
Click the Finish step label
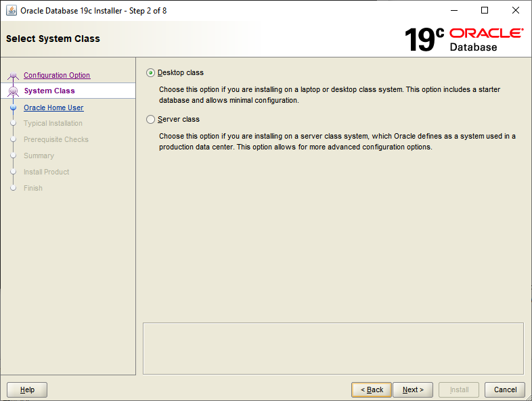[x=33, y=188]
